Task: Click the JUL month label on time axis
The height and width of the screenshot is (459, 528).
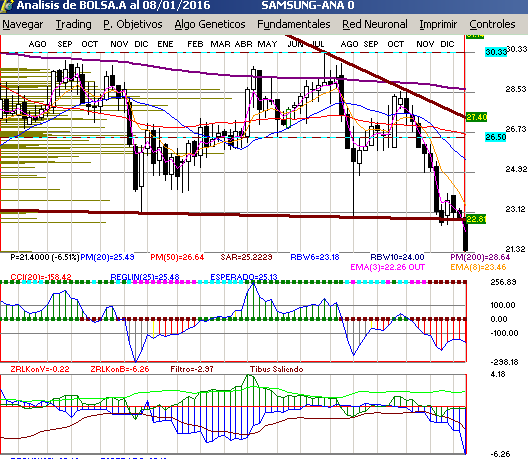Action: [318, 44]
